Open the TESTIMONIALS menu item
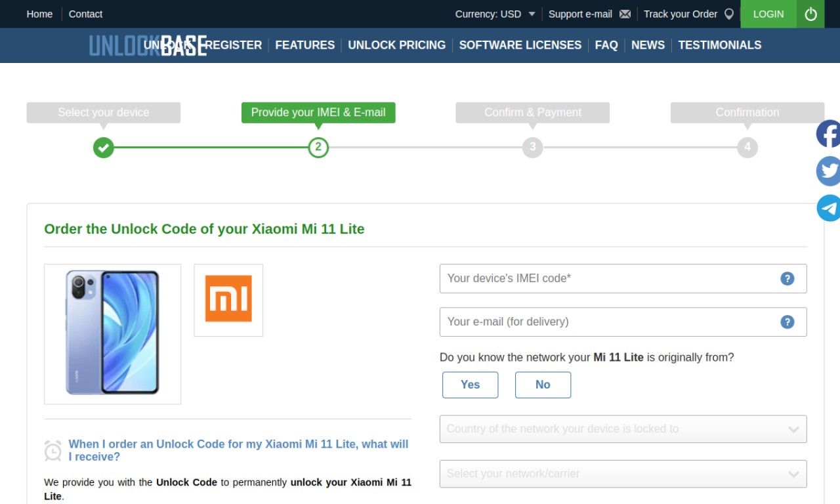Viewport: 840px width, 504px height. click(719, 45)
